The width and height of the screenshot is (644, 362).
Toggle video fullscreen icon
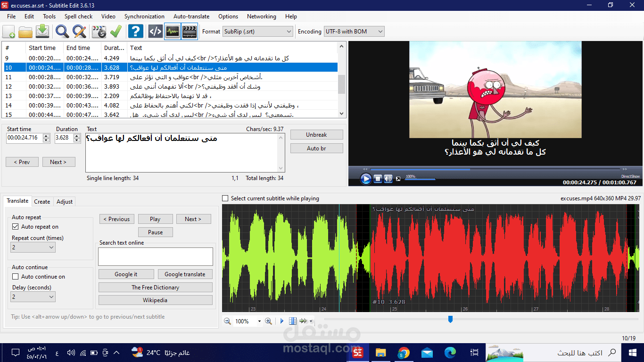[398, 179]
